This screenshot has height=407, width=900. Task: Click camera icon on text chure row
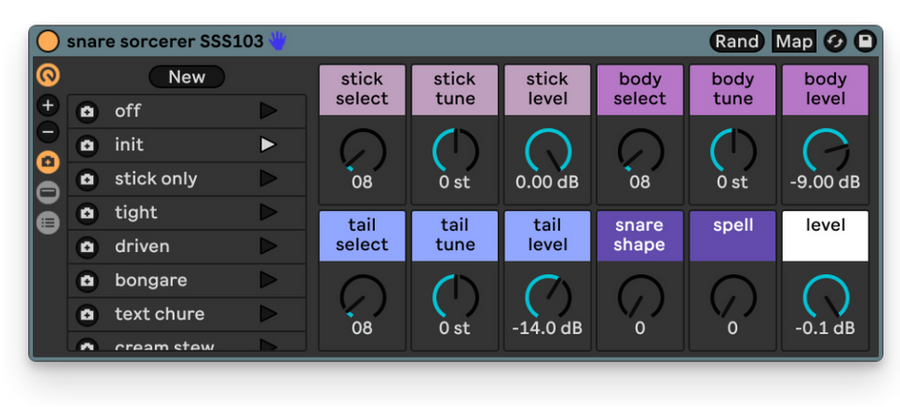pyautogui.click(x=87, y=315)
